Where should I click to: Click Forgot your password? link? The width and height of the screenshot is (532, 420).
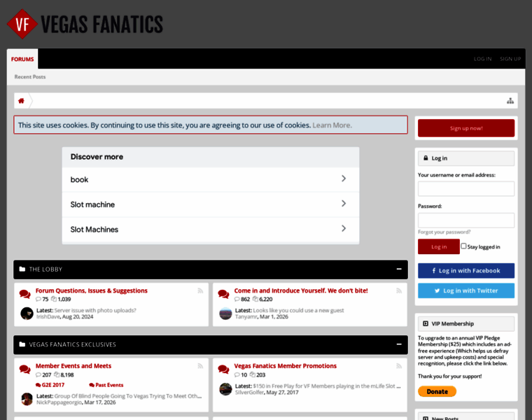444,232
